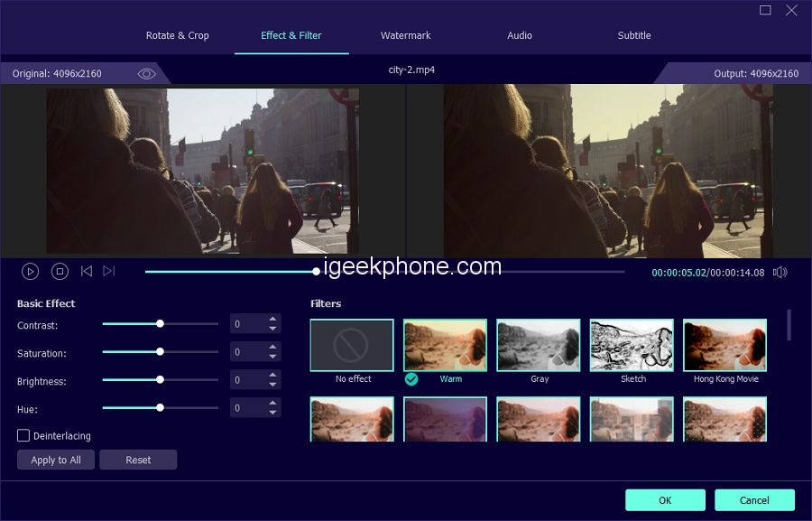Screen dimensions: 812x521
Task: Jump to the previous frame
Action: pos(87,271)
